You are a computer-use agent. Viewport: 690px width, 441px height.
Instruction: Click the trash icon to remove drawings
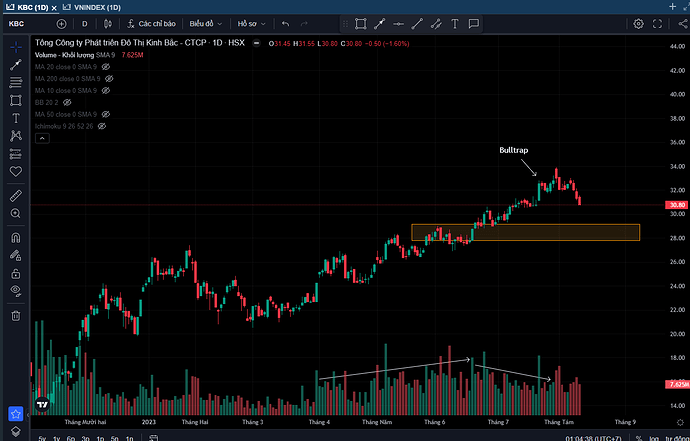(16, 316)
